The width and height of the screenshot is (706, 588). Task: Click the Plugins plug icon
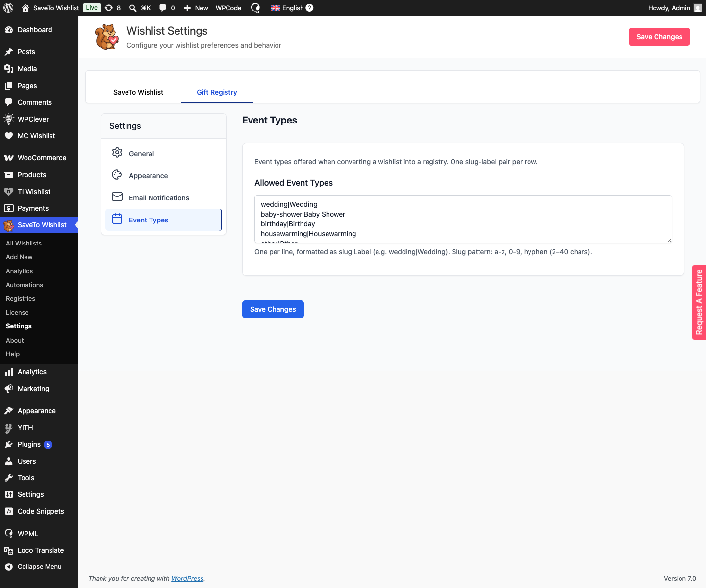(9, 444)
